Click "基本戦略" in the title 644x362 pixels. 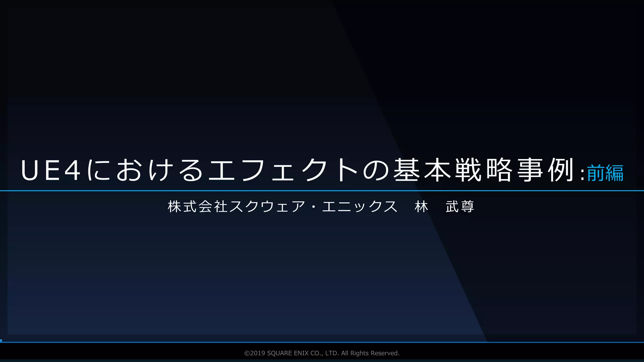[x=453, y=170]
